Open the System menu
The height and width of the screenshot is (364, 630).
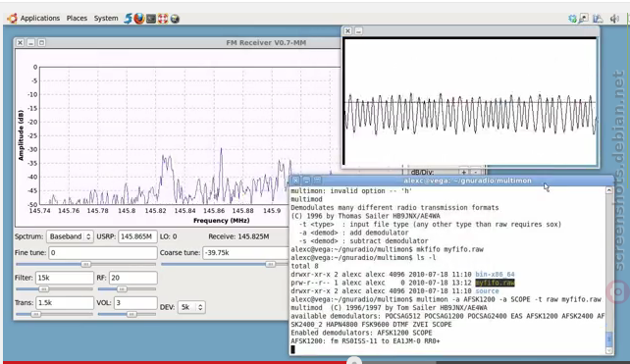pyautogui.click(x=106, y=18)
